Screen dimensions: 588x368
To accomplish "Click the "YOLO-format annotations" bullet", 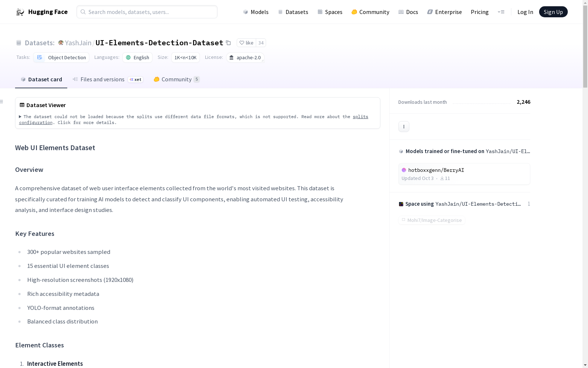I will click(x=61, y=308).
